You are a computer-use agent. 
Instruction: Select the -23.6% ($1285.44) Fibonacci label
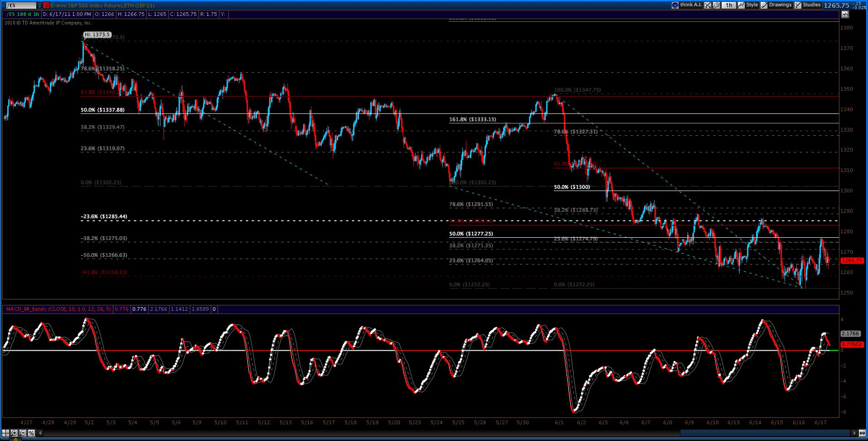pyautogui.click(x=104, y=216)
